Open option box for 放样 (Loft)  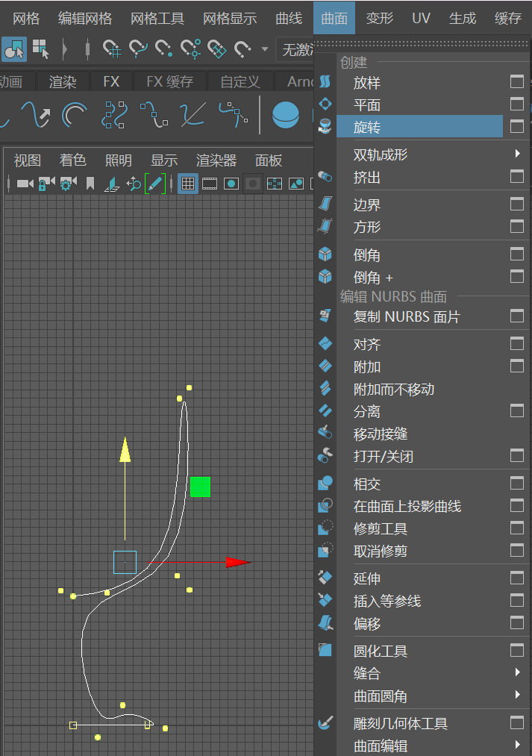coord(516,82)
